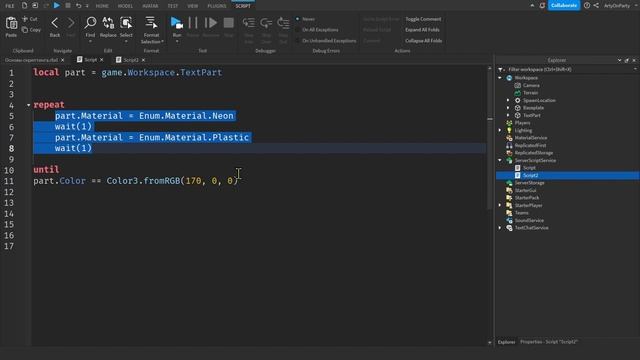This screenshot has height=360, width=640.
Task: Click the Paste clipboard icon
Action: pyautogui.click(x=11, y=23)
